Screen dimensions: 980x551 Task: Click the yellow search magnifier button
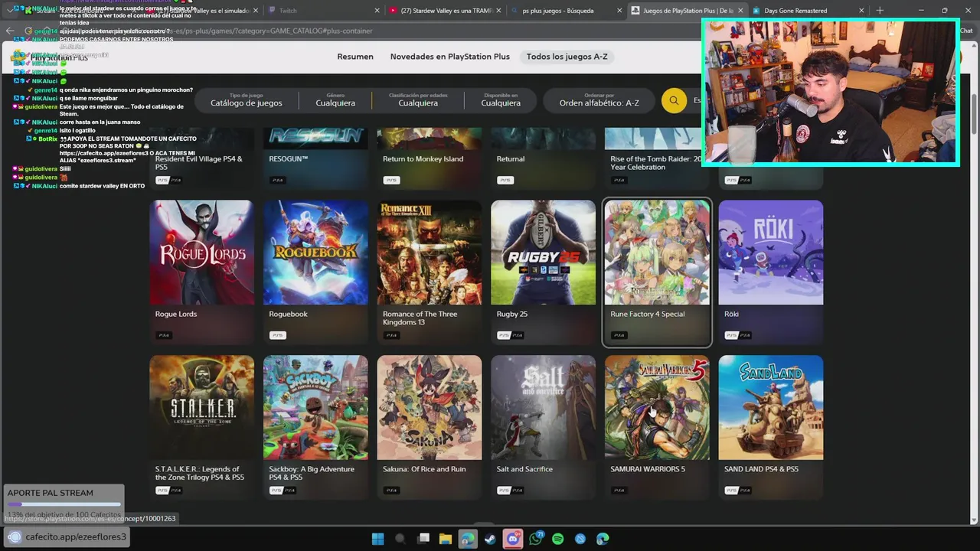coord(674,100)
